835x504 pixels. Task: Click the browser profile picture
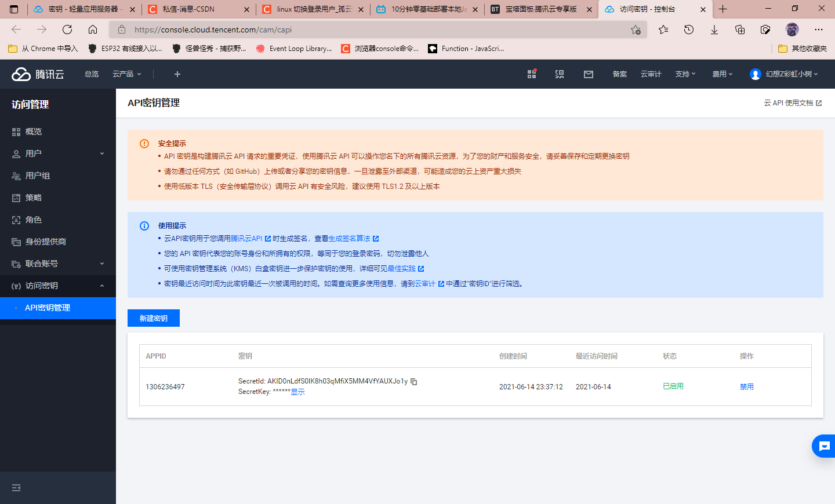click(792, 30)
